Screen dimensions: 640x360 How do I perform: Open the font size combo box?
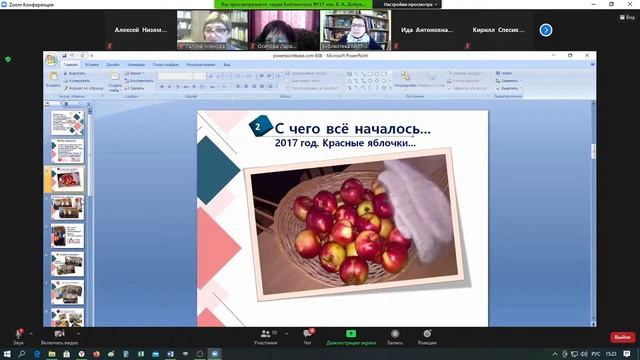click(200, 76)
